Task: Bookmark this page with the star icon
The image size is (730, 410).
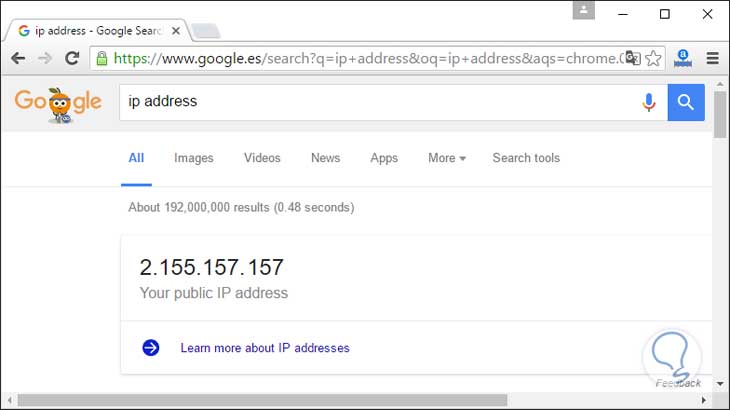Action: [654, 59]
